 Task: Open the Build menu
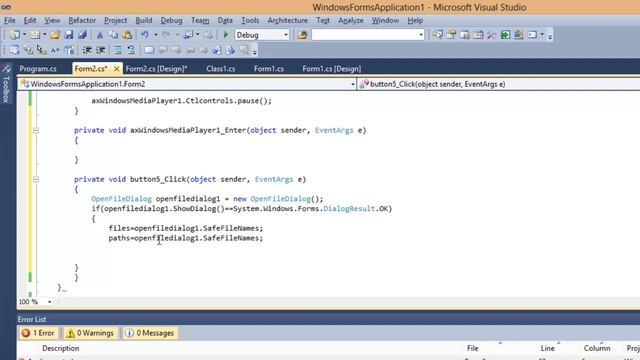[x=144, y=20]
